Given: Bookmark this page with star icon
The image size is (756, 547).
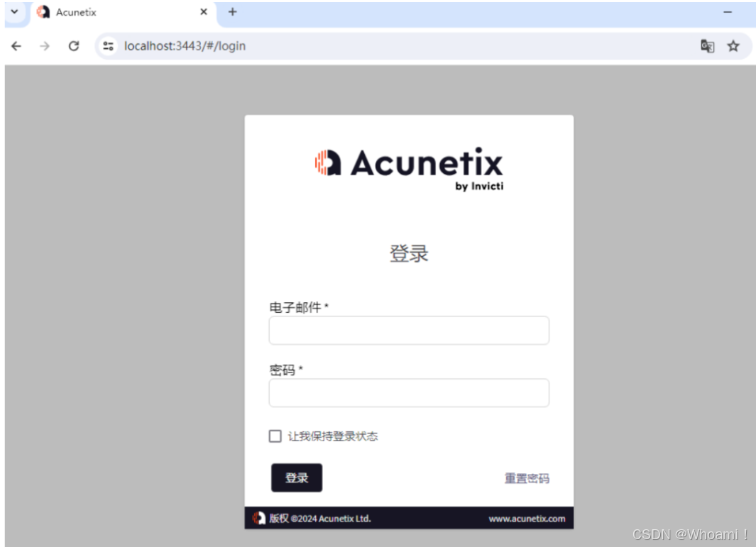Looking at the screenshot, I should point(733,46).
